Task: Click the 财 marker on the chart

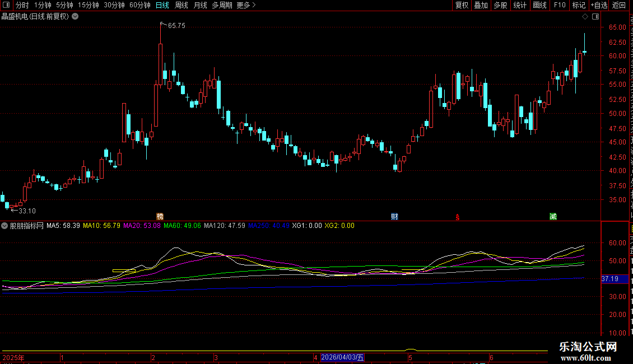Action: coord(394,217)
